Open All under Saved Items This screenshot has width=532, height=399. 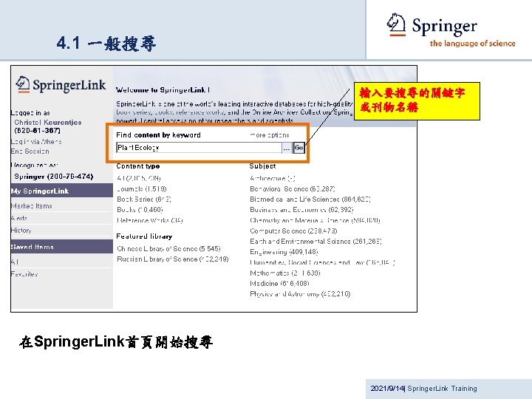15,262
